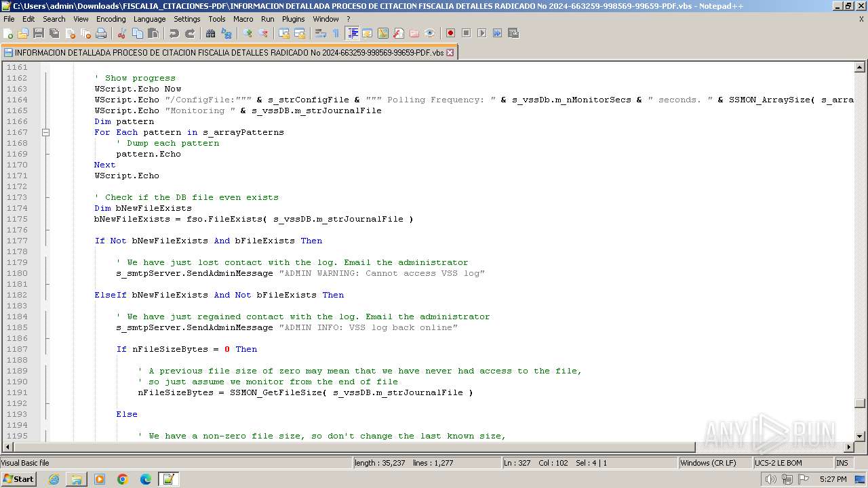Open Google Chrome from the taskbar
The width and height of the screenshot is (868, 488).
pos(123,479)
